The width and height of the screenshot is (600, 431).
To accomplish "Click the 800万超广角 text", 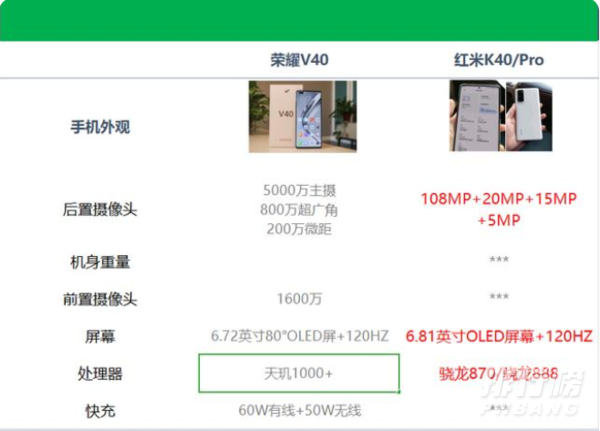I will 299,210.
